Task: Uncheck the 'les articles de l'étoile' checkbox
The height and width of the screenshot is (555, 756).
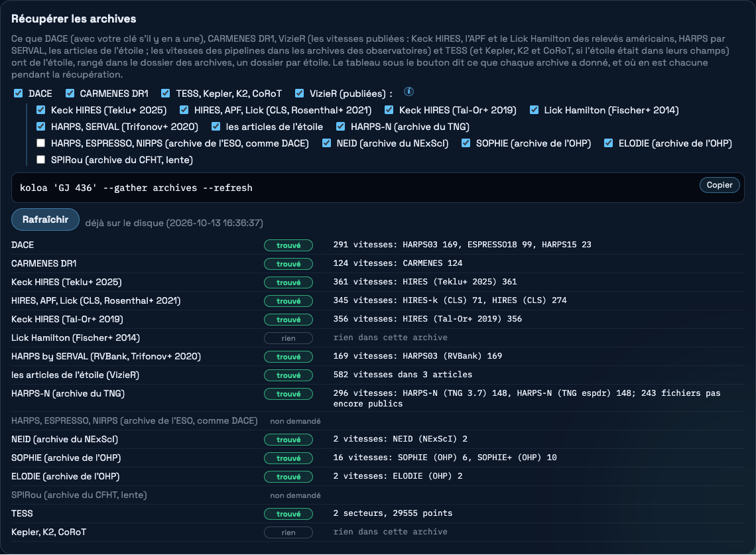Action: tap(216, 127)
